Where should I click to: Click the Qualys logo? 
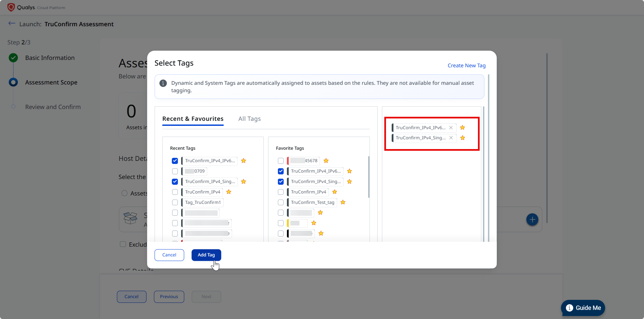coord(11,7)
